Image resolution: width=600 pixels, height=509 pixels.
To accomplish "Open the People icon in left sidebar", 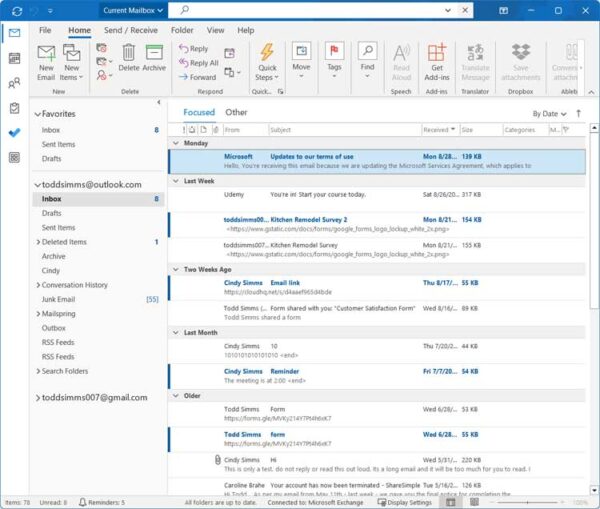I will 14,83.
